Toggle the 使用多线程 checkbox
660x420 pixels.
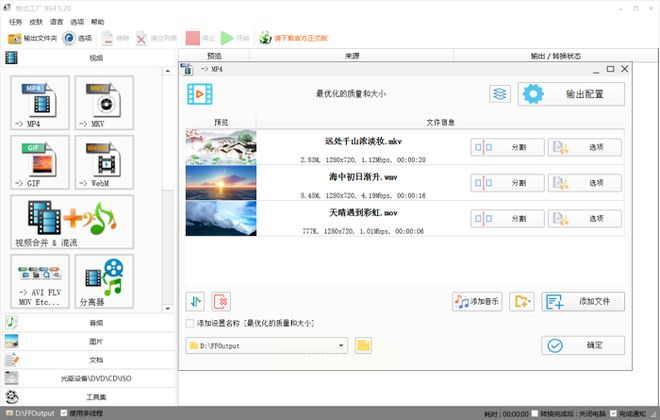coord(63,413)
